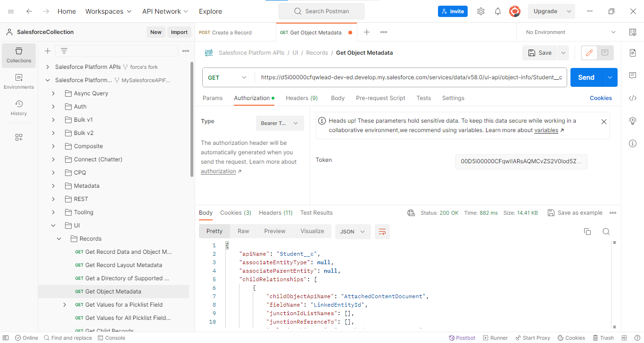Expand the Composite folder

pyautogui.click(x=53, y=146)
